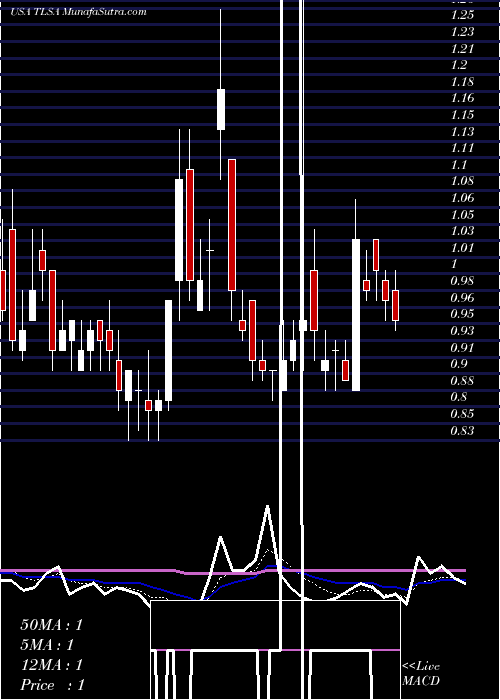Viewport: 500px width, 700px height.
Task: Click the 1.16 price axis label
Action: [x=462, y=98]
